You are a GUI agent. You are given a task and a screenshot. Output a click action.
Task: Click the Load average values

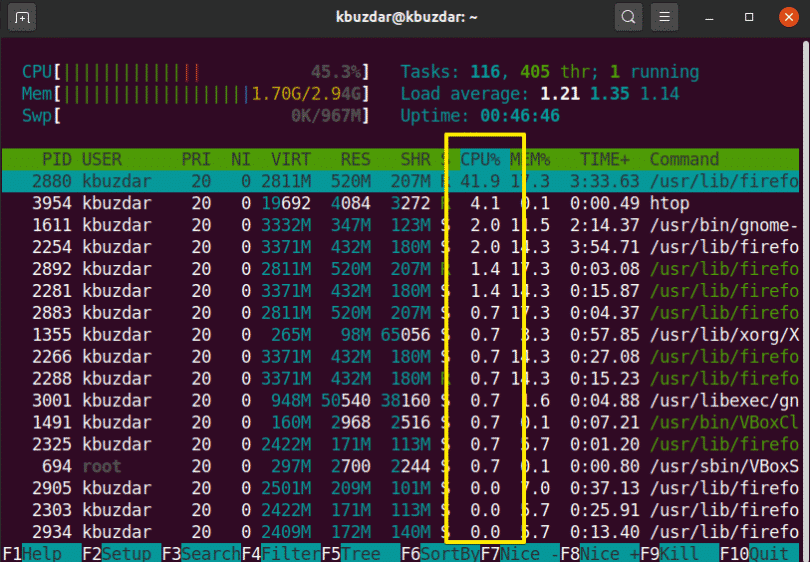[x=610, y=94]
